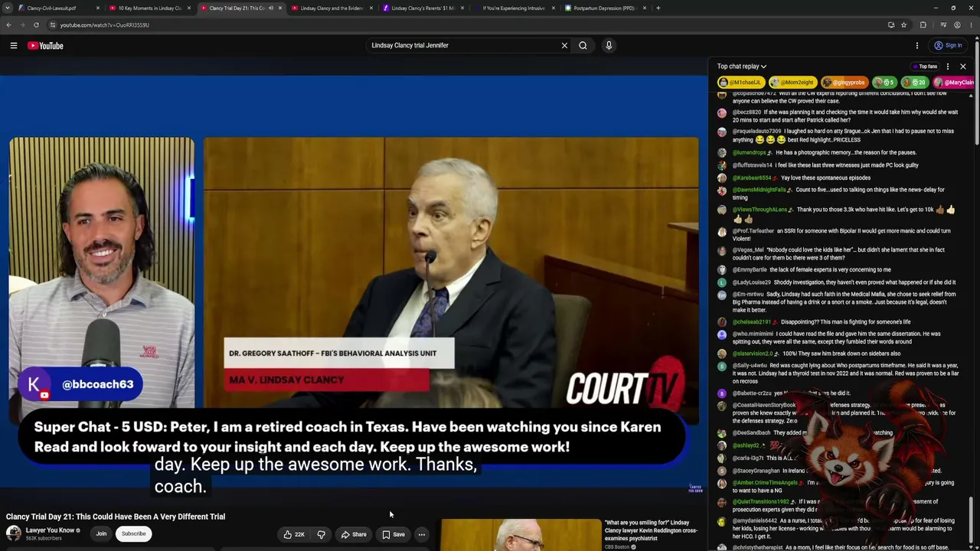Clear the search box text

tap(564, 45)
